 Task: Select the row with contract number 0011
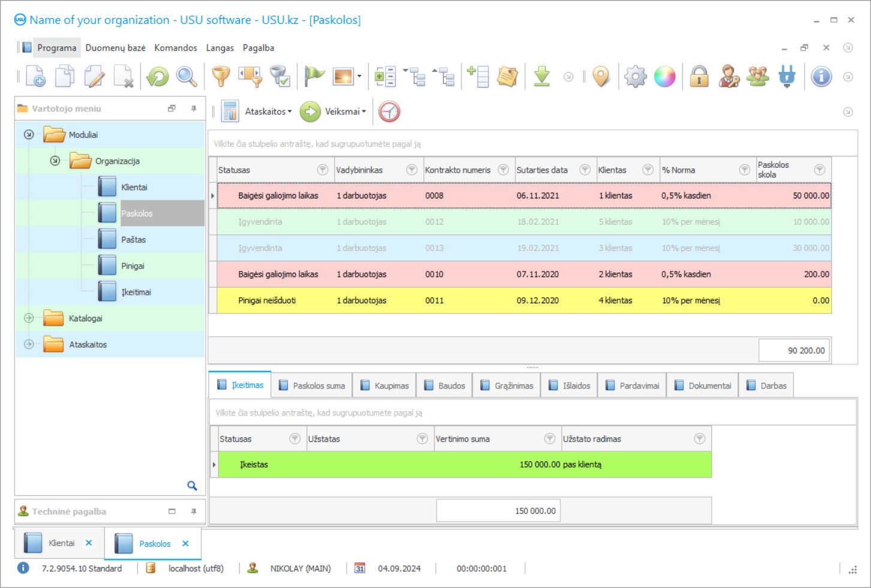[x=435, y=300]
